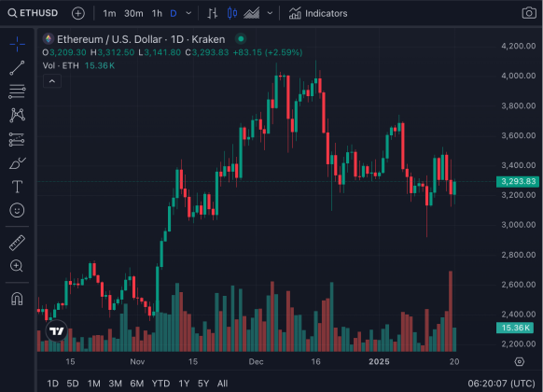Set date range to 5D
Viewport: 543px width, 392px height.
(x=73, y=384)
